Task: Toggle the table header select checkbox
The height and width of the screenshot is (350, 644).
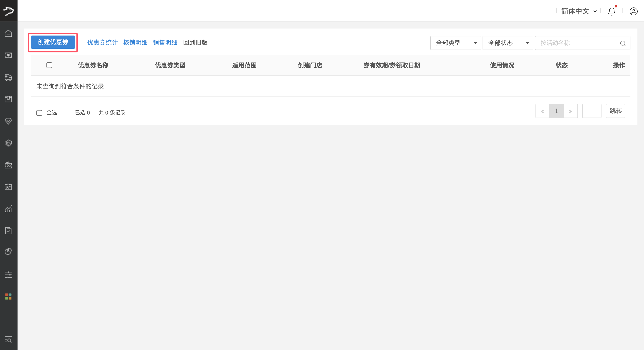Action: click(x=49, y=65)
